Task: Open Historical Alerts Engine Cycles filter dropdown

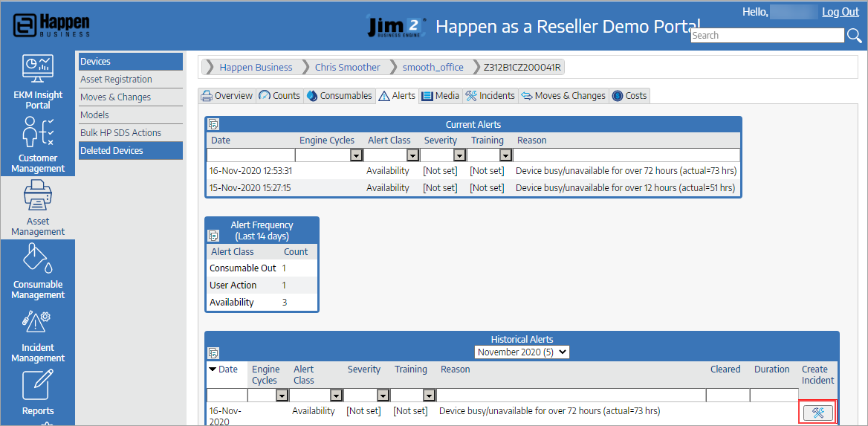Action: (x=282, y=395)
